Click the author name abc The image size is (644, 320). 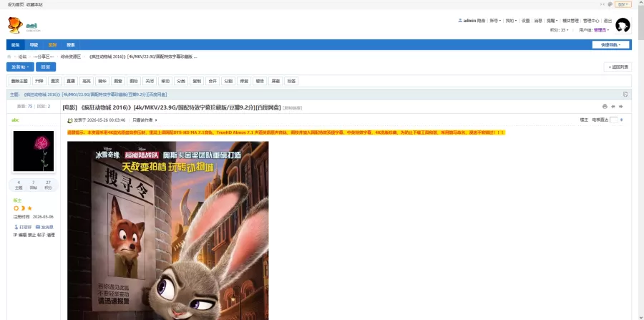pos(15,120)
